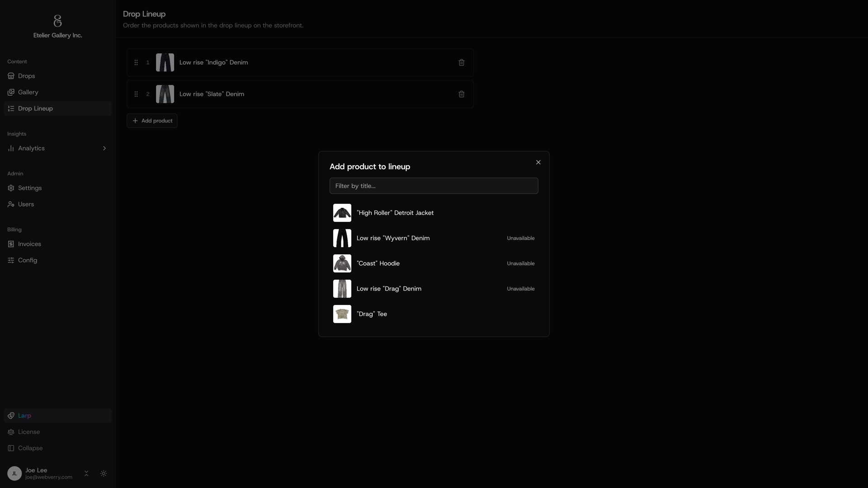Close the Add product to lineup dialog
868x488 pixels.
[x=538, y=162]
